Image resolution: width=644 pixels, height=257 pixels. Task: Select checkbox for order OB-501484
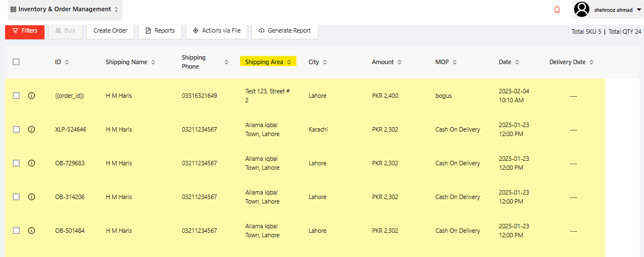(16, 231)
